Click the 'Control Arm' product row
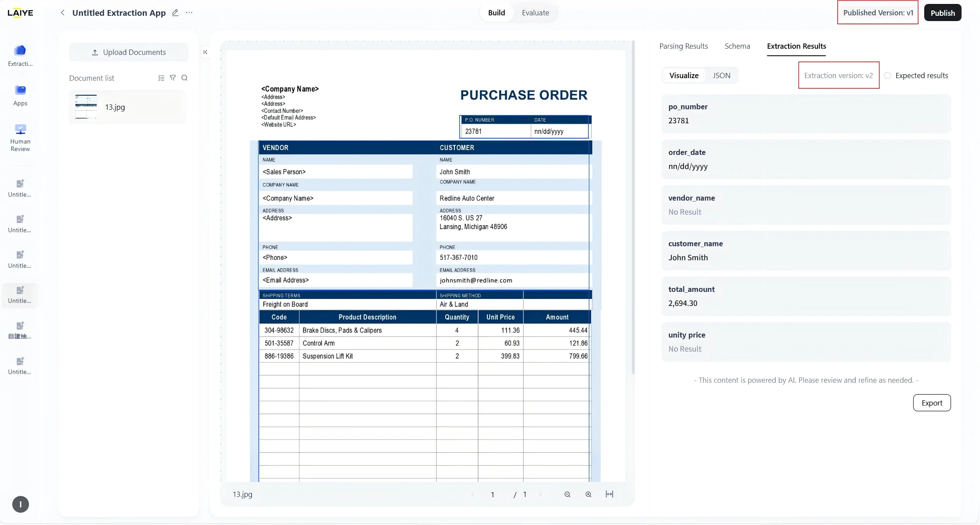Viewport: 980px width, 525px height. [x=424, y=343]
